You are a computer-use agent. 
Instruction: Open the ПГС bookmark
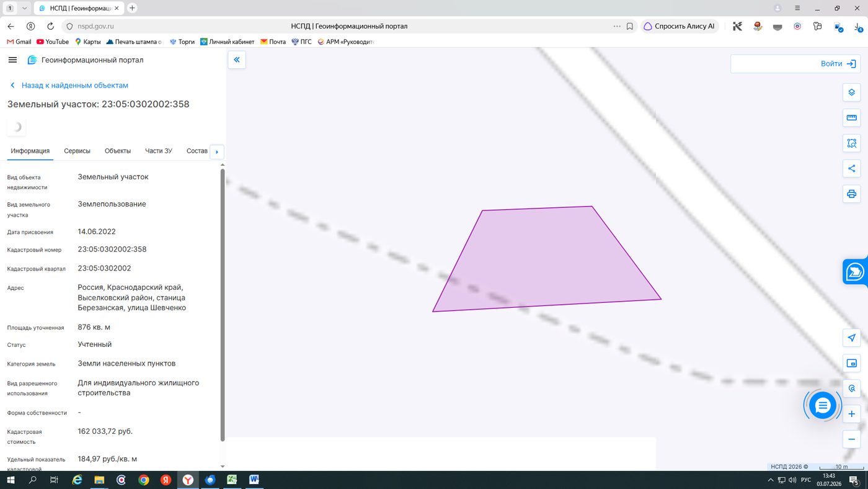(x=301, y=42)
